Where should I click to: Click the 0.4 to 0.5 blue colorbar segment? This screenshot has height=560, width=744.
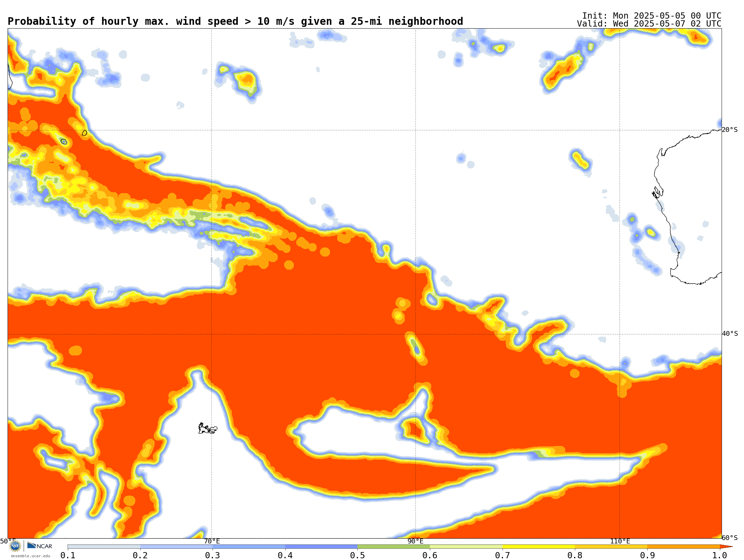tap(321, 547)
